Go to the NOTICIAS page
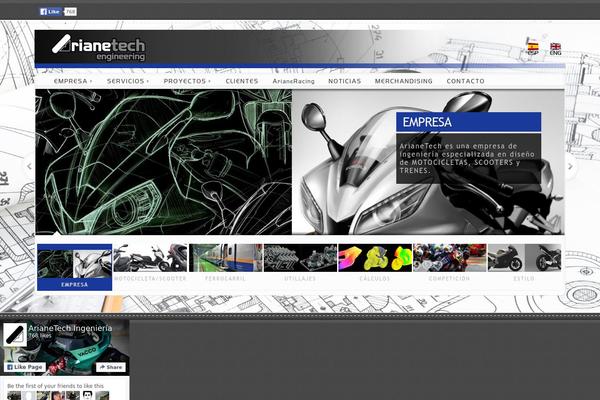600x400 pixels. [x=344, y=81]
